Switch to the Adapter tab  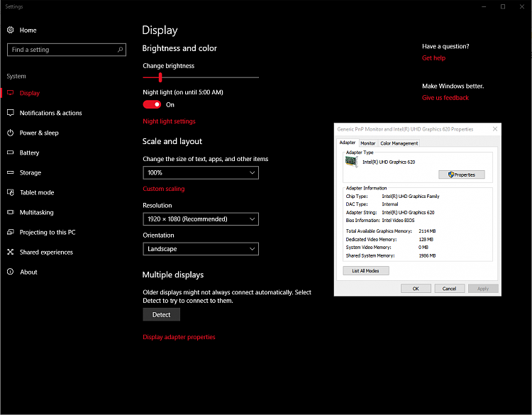[x=347, y=143]
